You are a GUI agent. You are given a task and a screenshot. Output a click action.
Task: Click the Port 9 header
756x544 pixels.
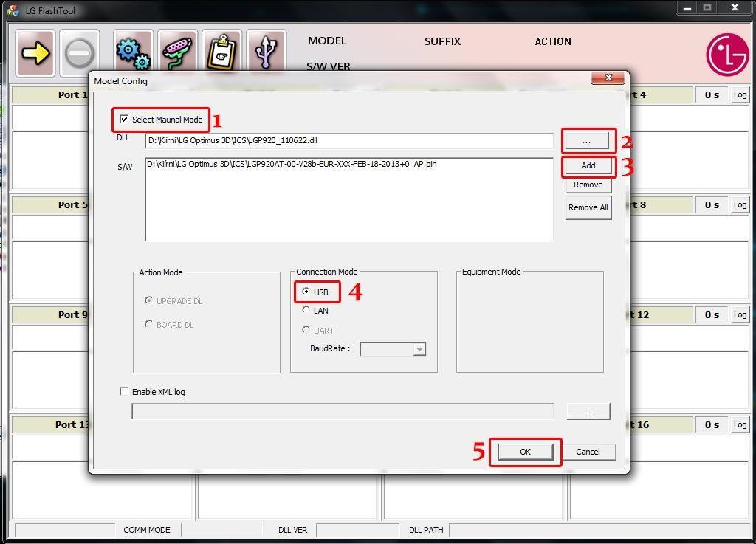click(51, 314)
